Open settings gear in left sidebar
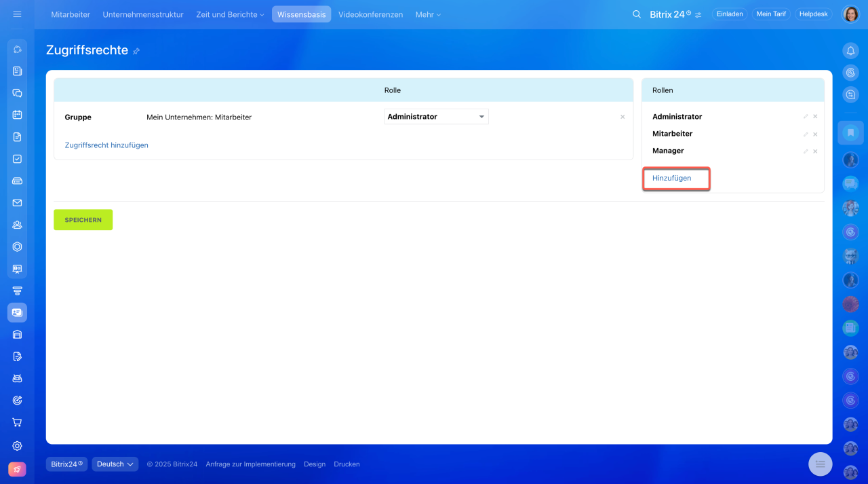868x484 pixels. point(18,446)
